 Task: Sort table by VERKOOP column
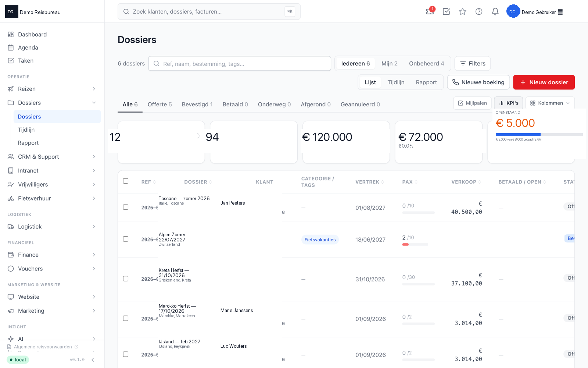[x=466, y=182]
